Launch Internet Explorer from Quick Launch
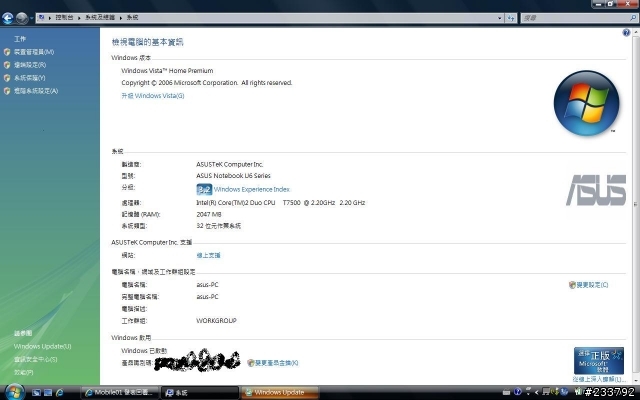Image resolution: width=640 pixels, height=400 pixels. (60, 393)
